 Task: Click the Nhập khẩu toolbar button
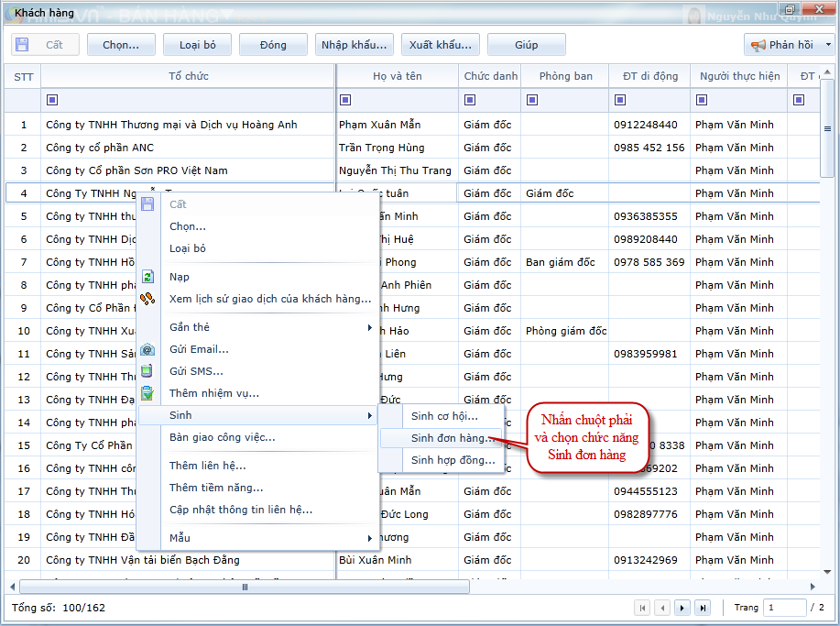[355, 45]
